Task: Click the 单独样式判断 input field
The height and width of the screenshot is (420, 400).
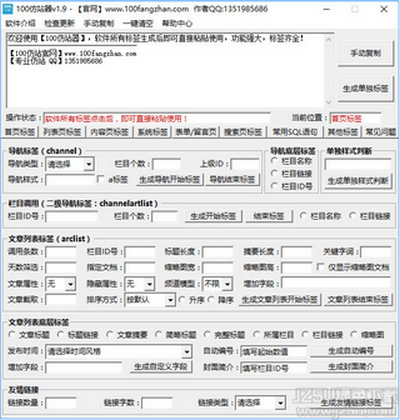Action: click(358, 165)
